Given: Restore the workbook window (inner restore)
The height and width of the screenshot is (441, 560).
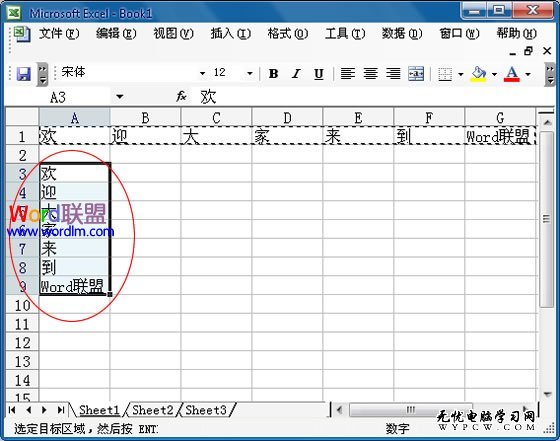Looking at the screenshot, I should (529, 51).
